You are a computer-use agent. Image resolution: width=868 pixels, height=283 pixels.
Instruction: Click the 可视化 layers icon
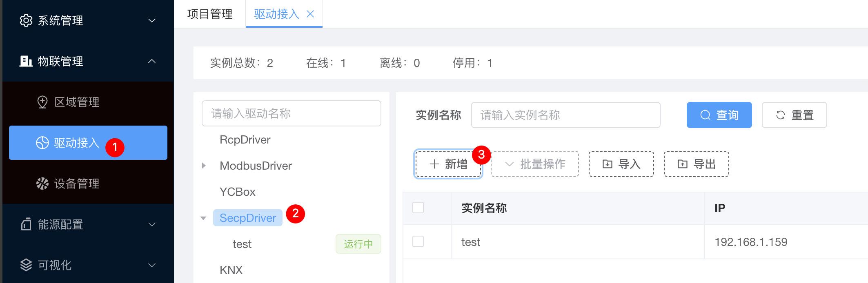coord(26,265)
